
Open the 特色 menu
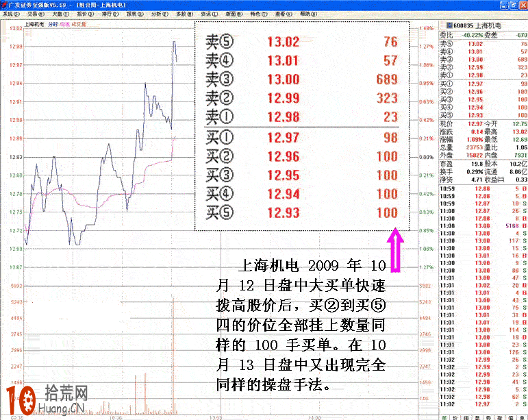[256, 13]
